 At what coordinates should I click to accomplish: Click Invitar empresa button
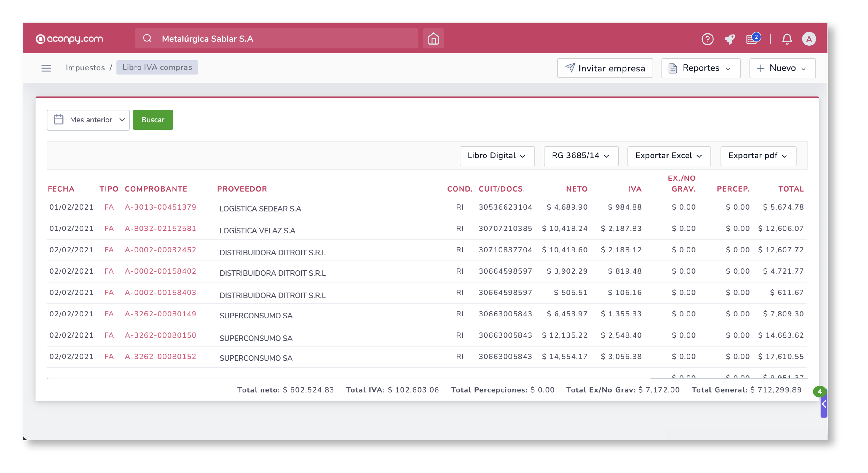(x=605, y=68)
